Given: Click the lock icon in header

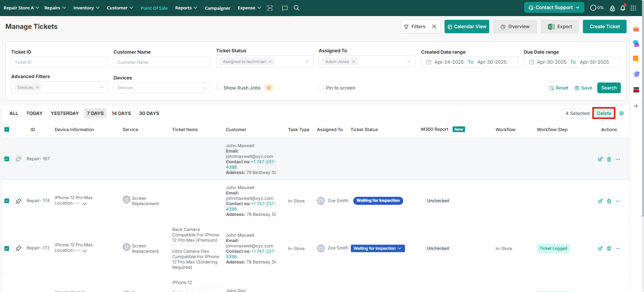Looking at the screenshot, I should (x=612, y=8).
